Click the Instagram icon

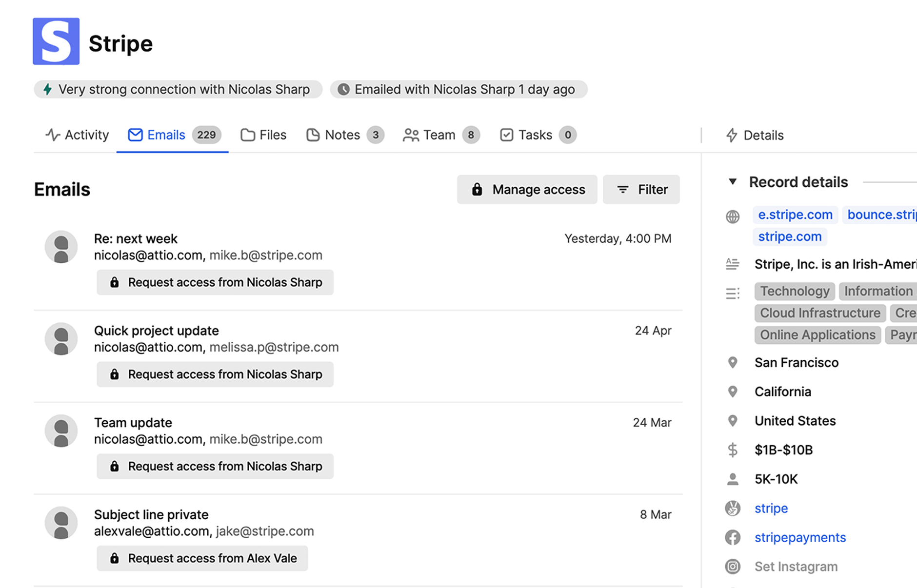[x=733, y=567]
